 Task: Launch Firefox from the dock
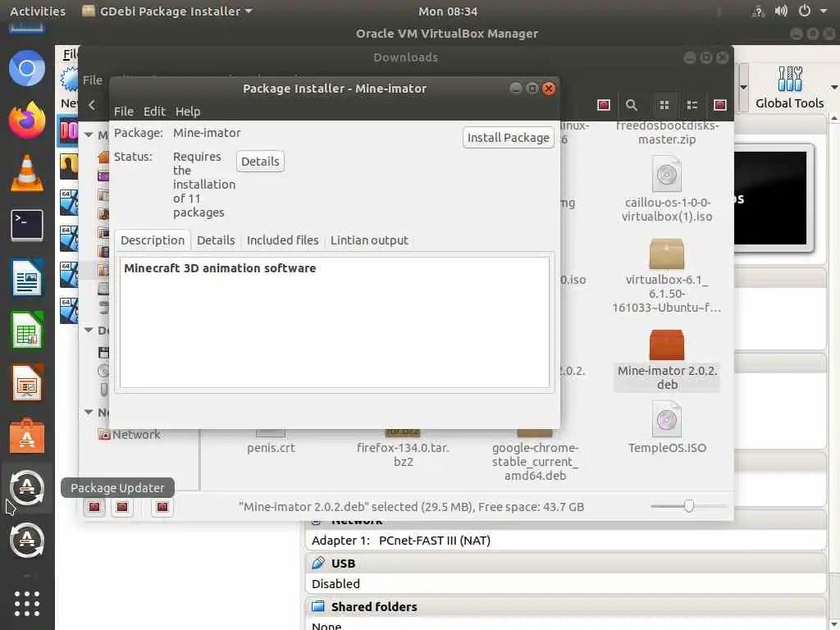(x=27, y=120)
